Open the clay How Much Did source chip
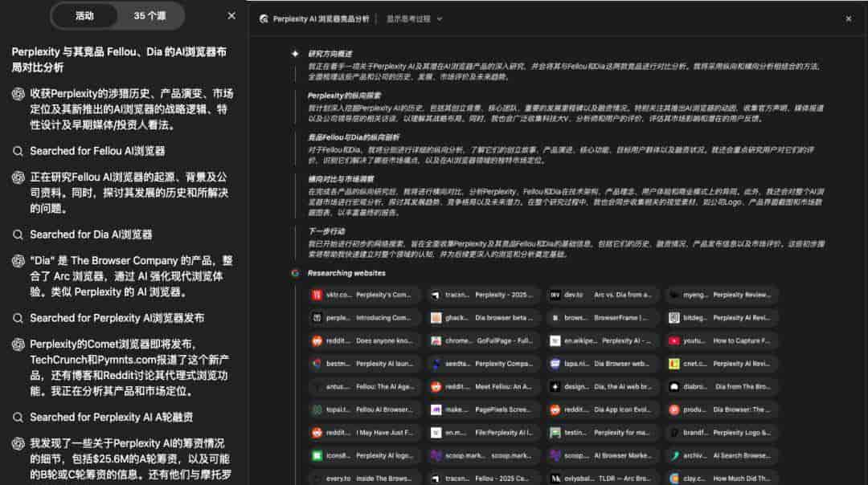 [x=722, y=479]
